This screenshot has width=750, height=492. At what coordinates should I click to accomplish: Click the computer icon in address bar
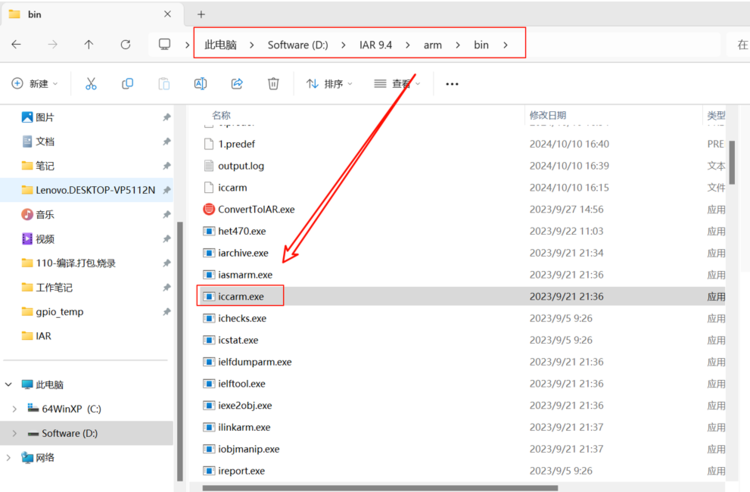point(165,44)
